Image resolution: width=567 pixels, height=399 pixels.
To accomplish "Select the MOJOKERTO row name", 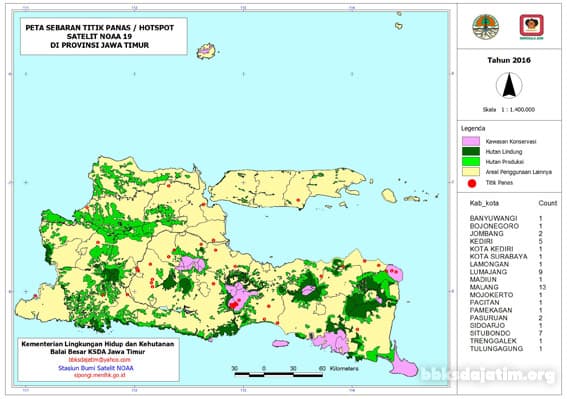I will (491, 295).
